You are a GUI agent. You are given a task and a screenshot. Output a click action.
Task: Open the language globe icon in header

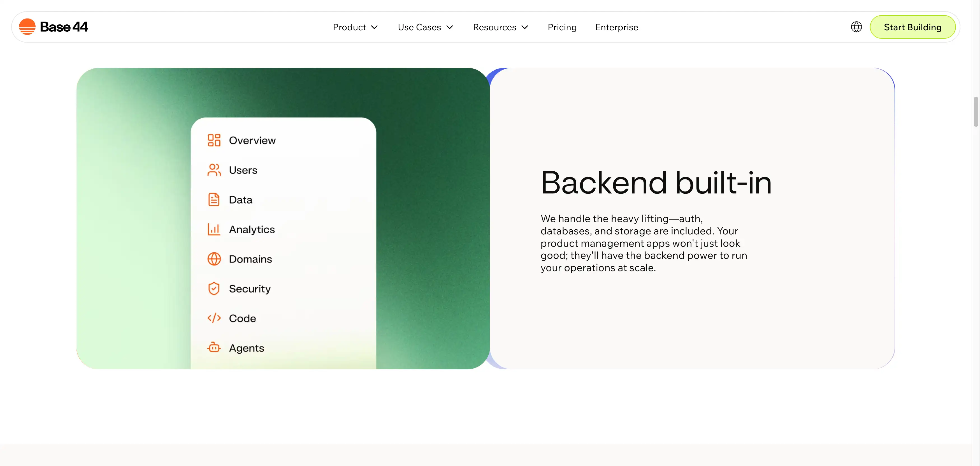[856, 27]
